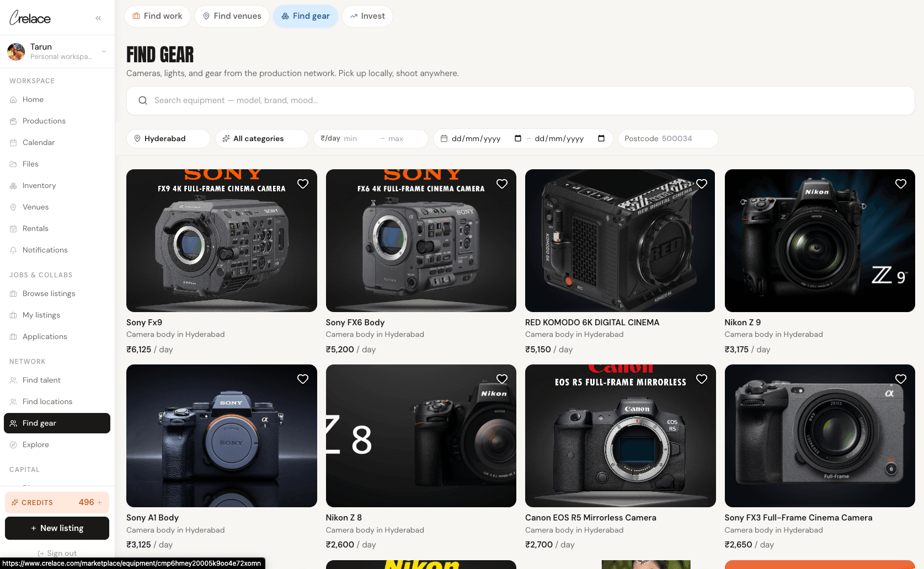
Task: Open Browse listings
Action: (57, 294)
